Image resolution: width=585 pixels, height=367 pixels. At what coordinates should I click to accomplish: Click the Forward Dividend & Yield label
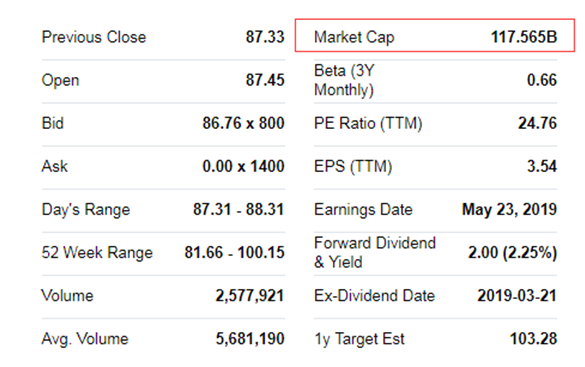pyautogui.click(x=375, y=252)
